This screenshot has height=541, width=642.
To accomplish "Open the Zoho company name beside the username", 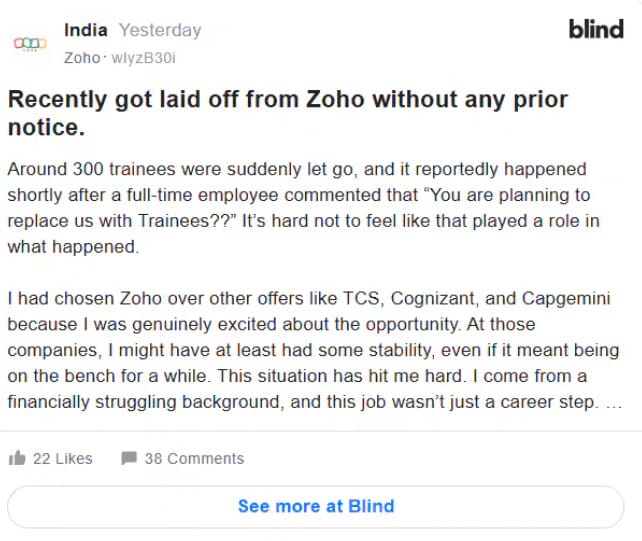I will 81,57.
